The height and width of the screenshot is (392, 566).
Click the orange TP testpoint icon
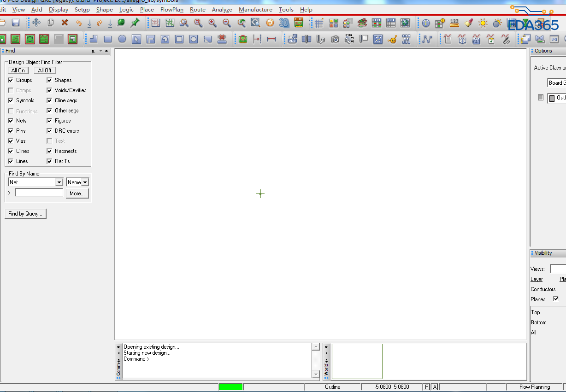[392, 39]
